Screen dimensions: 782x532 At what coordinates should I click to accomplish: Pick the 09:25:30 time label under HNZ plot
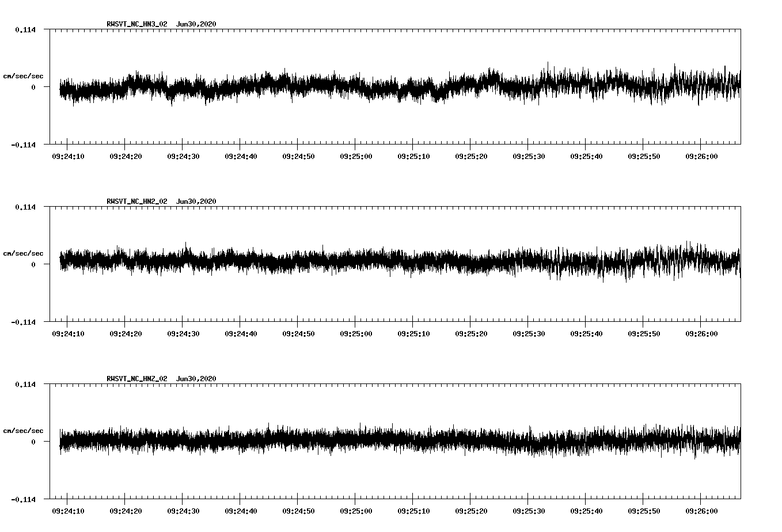tap(529, 511)
